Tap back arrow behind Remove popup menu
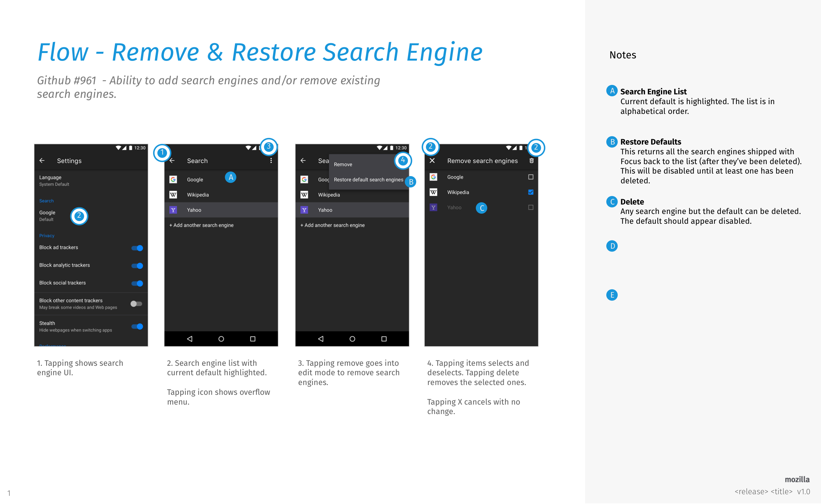 tap(303, 161)
